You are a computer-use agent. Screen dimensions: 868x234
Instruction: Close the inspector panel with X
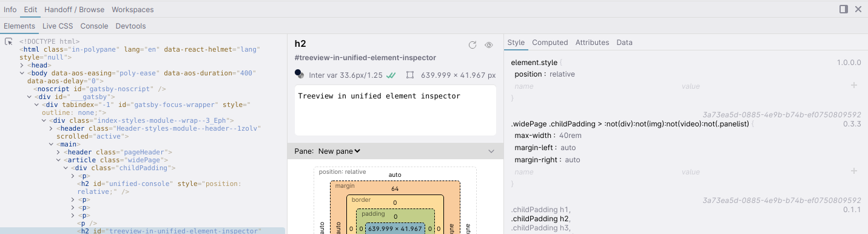click(x=858, y=9)
